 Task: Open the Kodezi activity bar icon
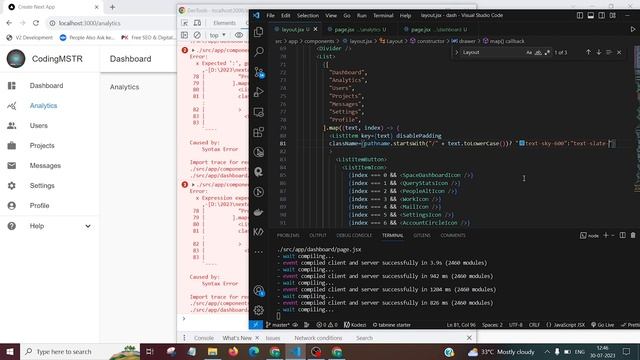(x=258, y=232)
